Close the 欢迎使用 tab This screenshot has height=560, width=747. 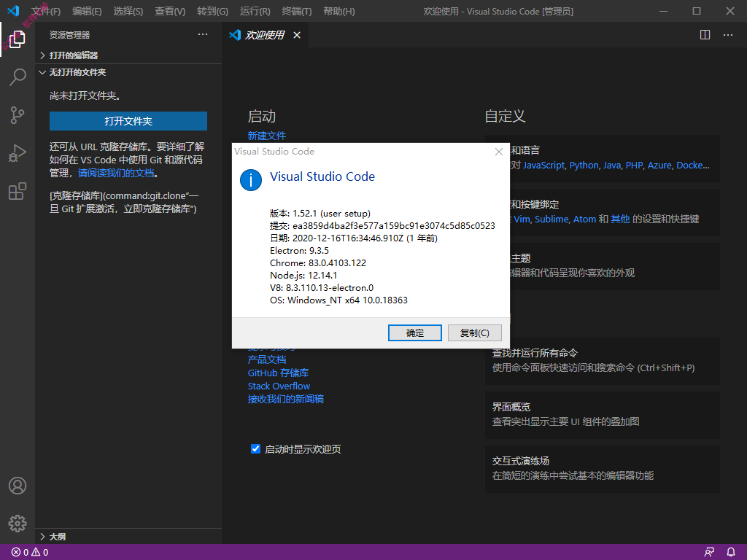coord(297,35)
